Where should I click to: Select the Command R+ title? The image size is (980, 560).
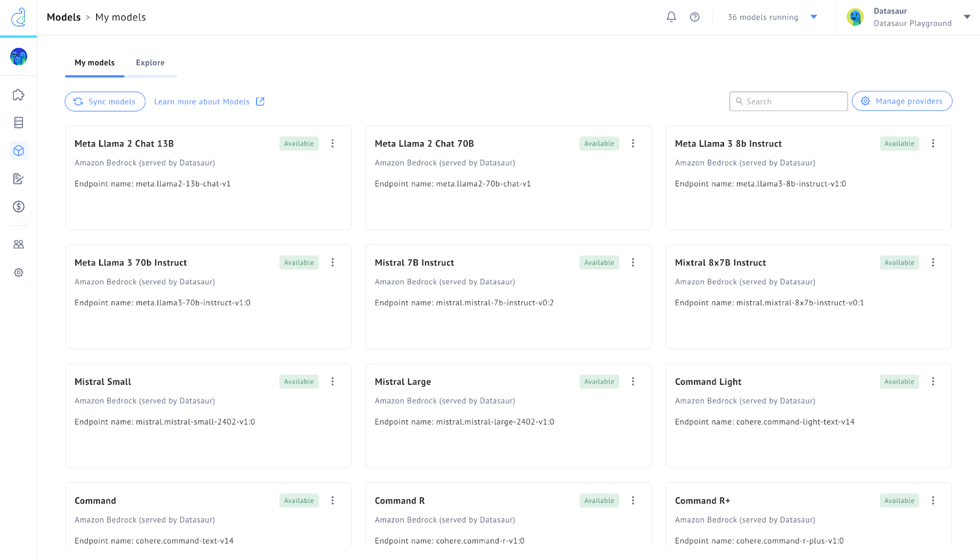pos(703,501)
